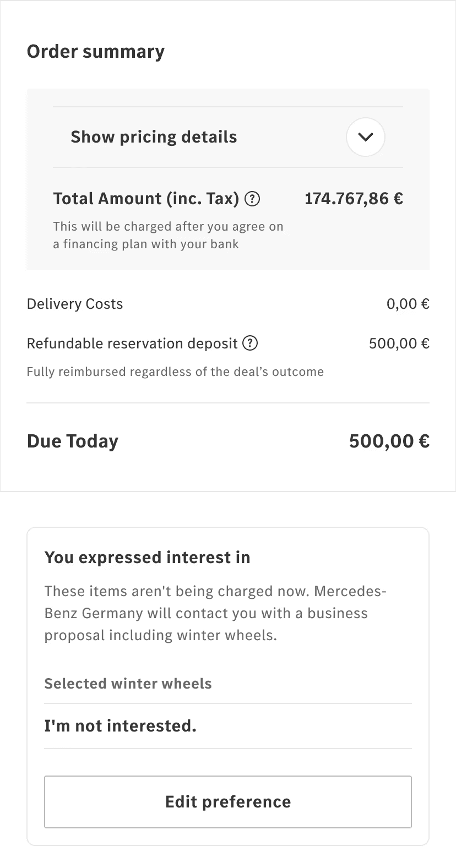Click the Refundable reservation deposit label
The height and width of the screenshot is (868, 456).
(132, 343)
